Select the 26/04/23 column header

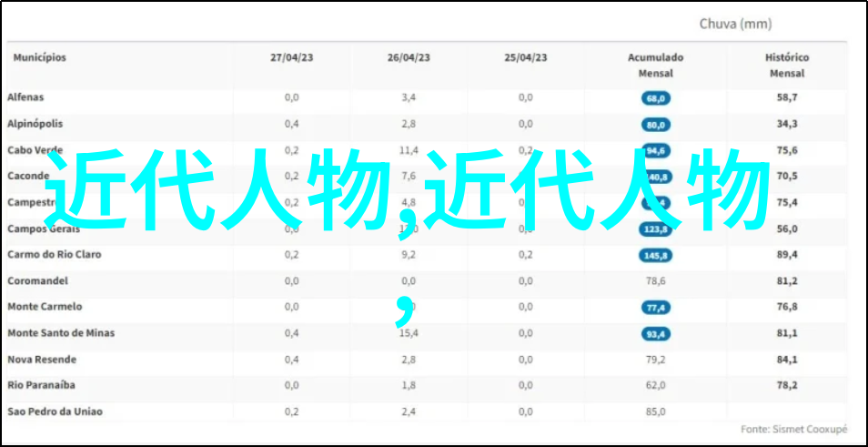click(409, 57)
